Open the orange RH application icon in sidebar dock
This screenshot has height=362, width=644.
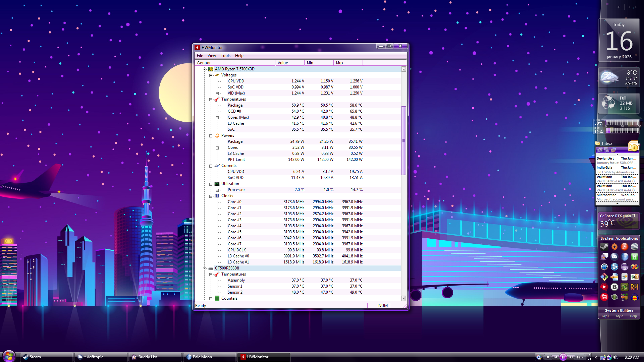tap(634, 287)
